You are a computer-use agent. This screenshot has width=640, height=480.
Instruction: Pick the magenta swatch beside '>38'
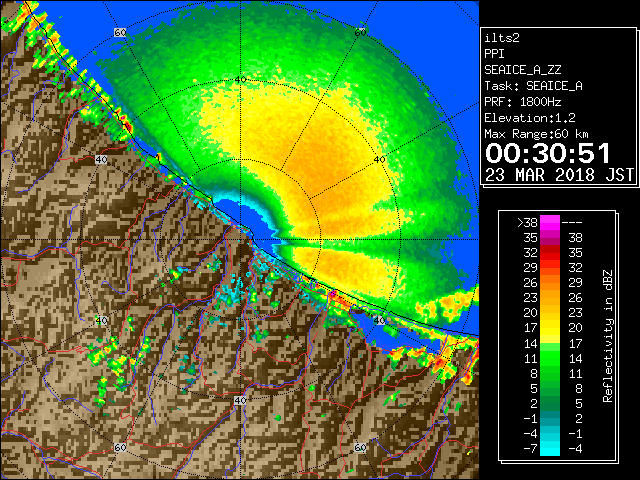click(550, 223)
